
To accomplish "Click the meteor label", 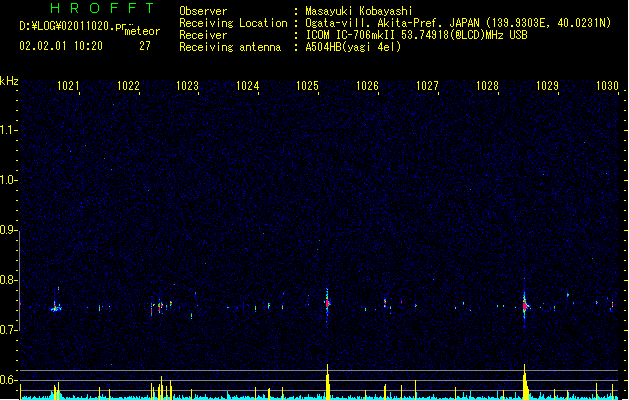I will coord(142,31).
